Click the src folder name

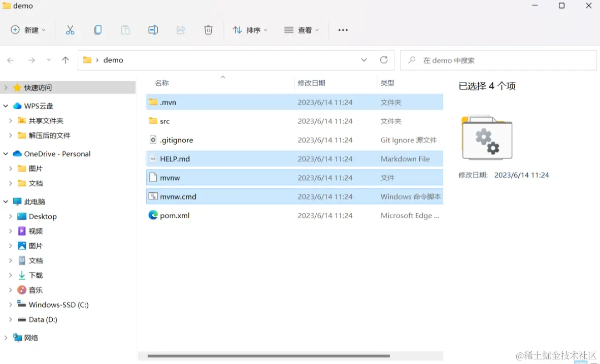(164, 121)
